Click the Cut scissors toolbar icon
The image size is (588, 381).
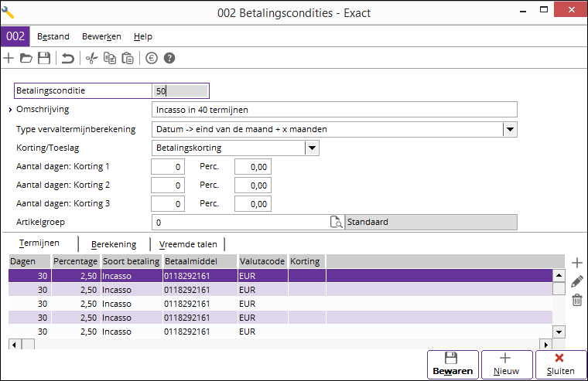91,58
